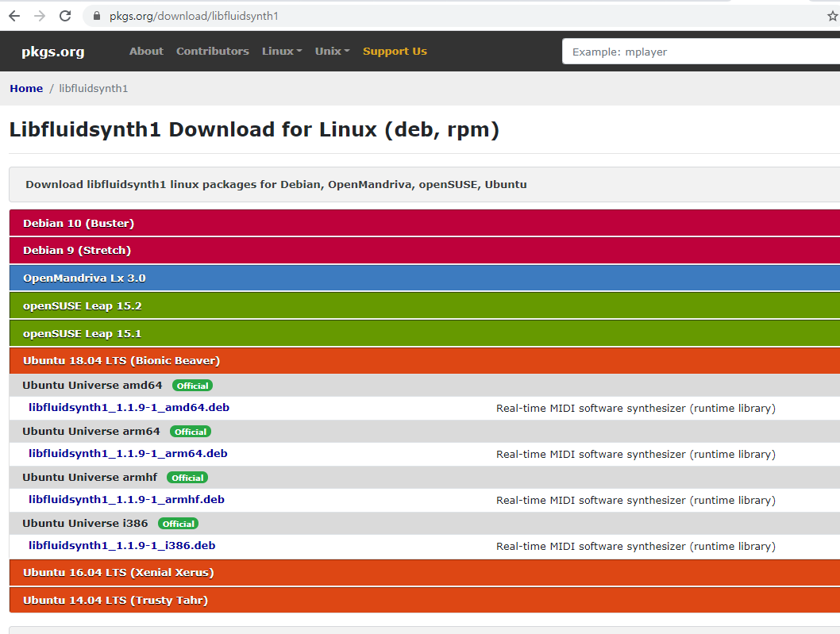Expand the Ubuntu 16.04 LTS section

(424, 572)
